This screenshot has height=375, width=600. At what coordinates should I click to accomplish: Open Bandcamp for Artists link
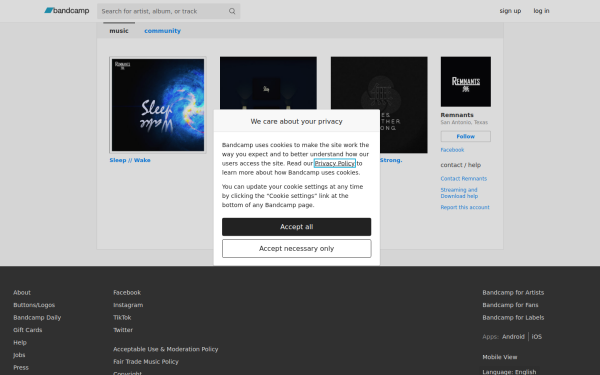[513, 292]
